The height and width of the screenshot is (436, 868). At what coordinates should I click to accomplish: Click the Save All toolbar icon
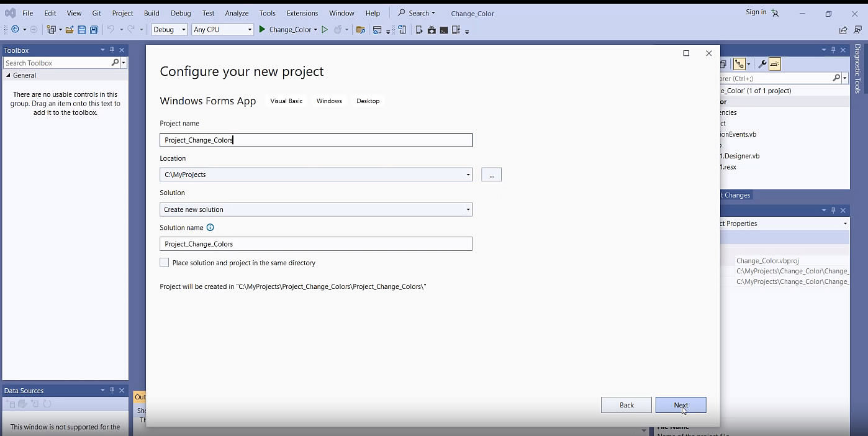(x=94, y=30)
